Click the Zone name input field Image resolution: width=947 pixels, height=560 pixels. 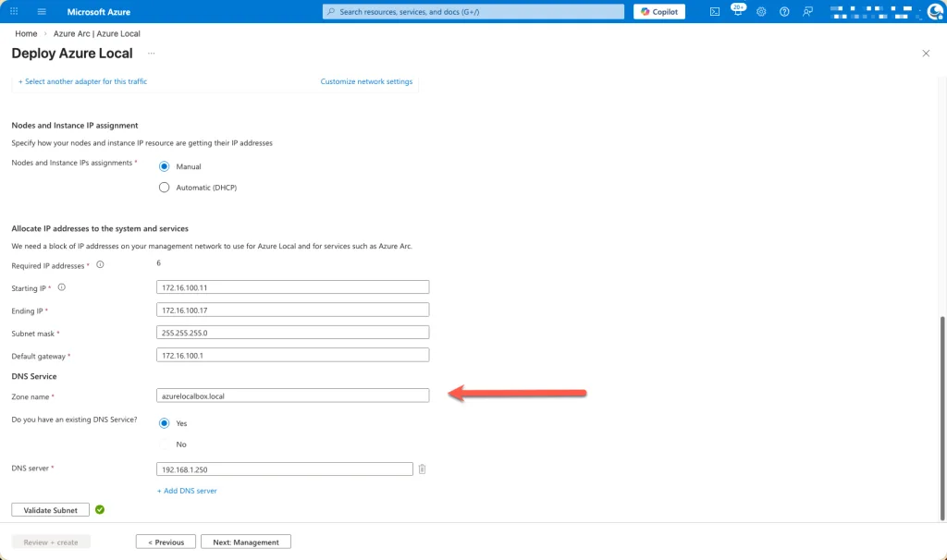click(293, 396)
